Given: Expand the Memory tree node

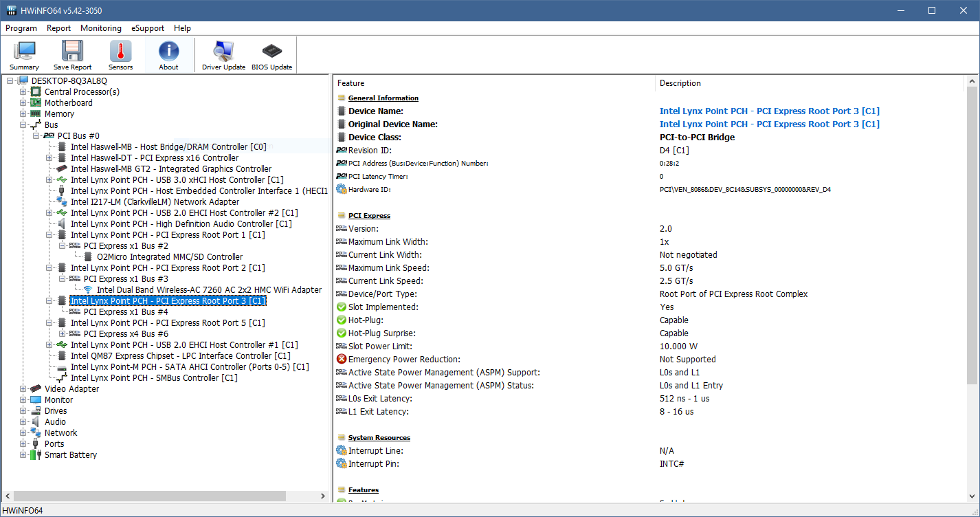Looking at the screenshot, I should 23,114.
